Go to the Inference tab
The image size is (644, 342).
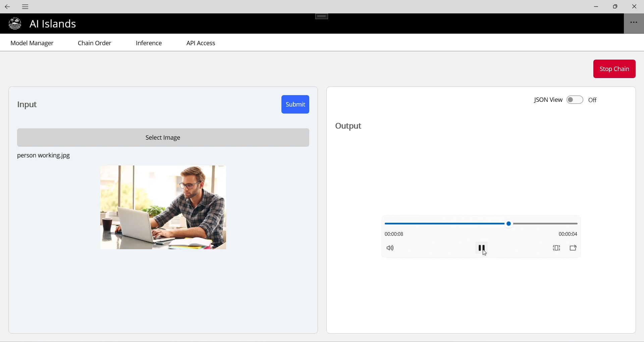(x=149, y=43)
